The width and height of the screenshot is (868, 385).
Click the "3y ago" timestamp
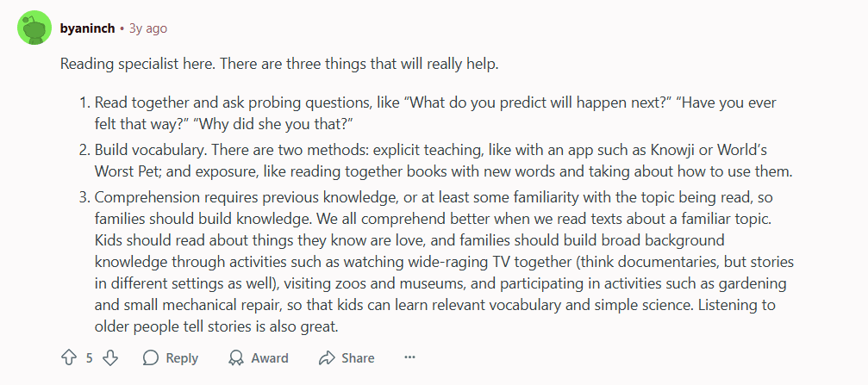148,28
